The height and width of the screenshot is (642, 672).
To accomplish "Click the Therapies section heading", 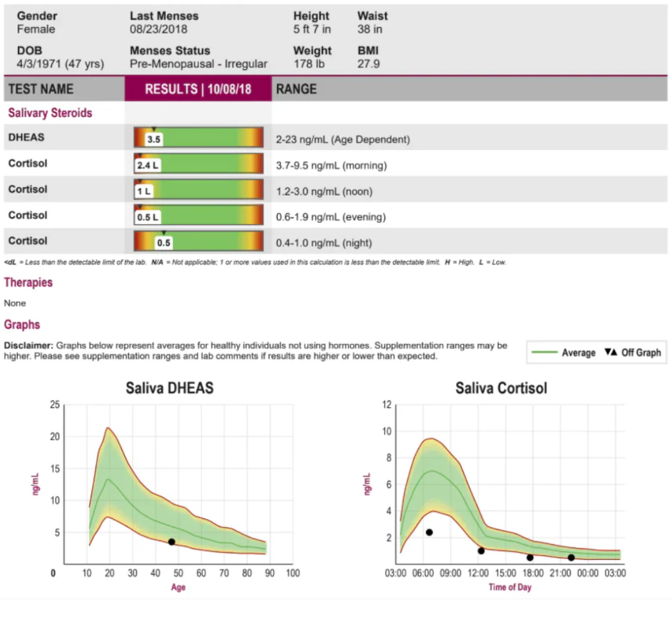I will pos(28,282).
